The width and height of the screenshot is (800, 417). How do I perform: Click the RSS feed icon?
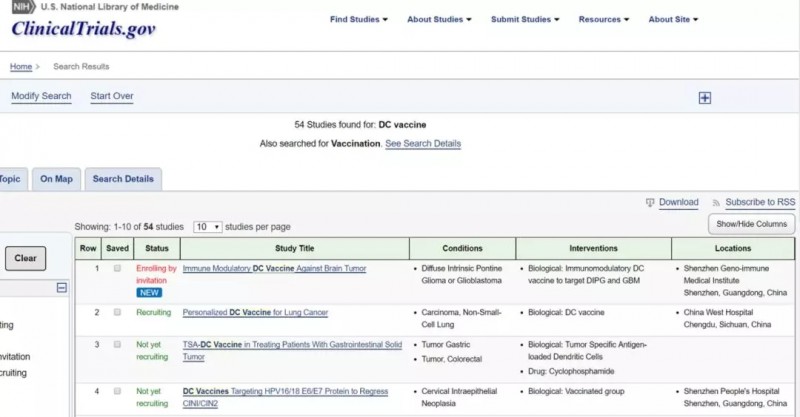(x=716, y=203)
